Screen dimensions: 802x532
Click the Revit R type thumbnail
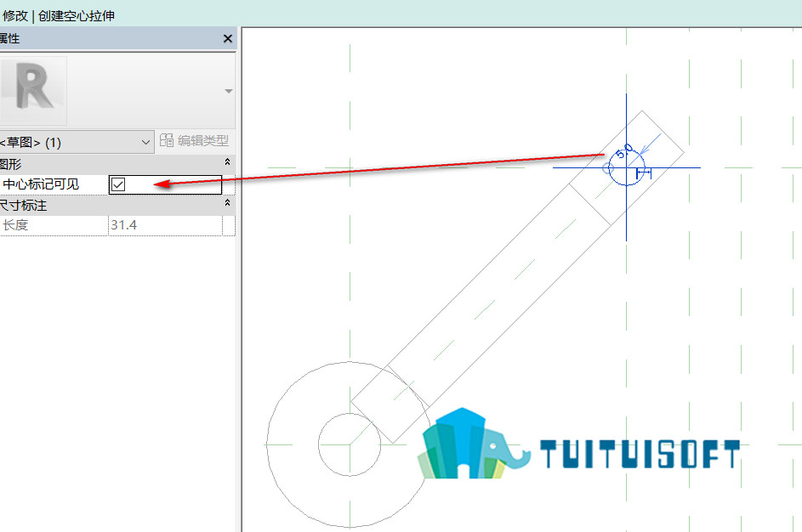click(33, 91)
